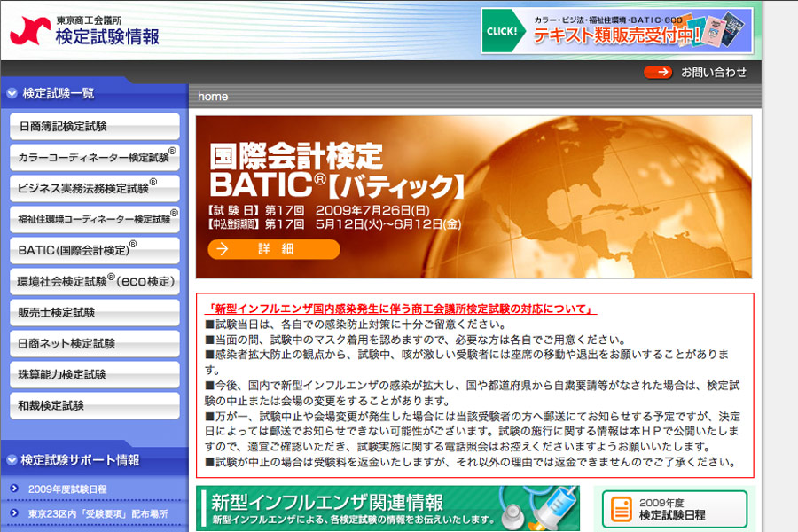Open the 2009年度試験日程 sidebar link
This screenshot has width=798, height=532.
(67, 489)
